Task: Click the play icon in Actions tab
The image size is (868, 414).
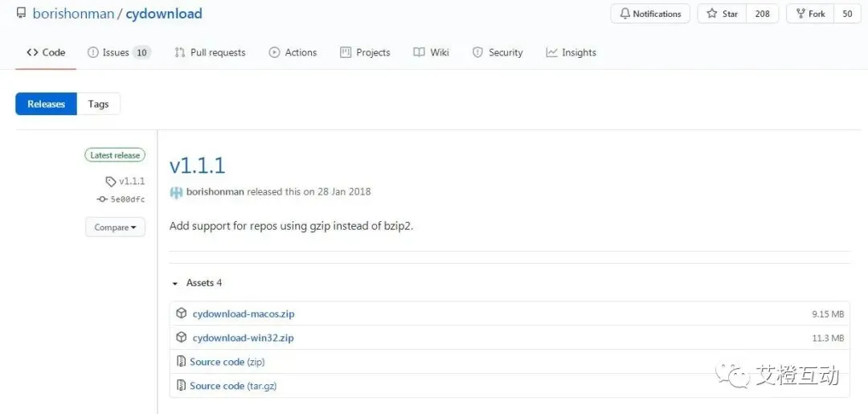Action: (274, 52)
